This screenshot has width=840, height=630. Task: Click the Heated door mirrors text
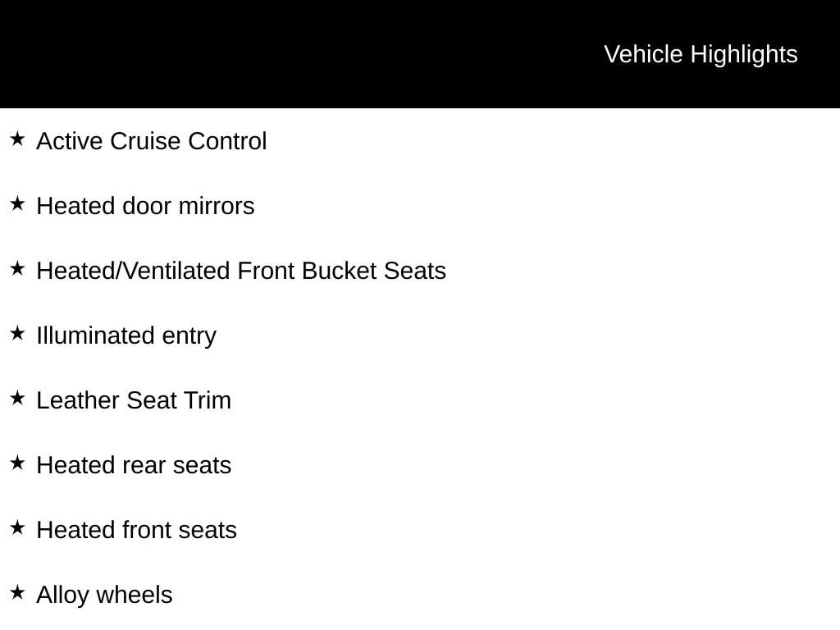tap(145, 206)
